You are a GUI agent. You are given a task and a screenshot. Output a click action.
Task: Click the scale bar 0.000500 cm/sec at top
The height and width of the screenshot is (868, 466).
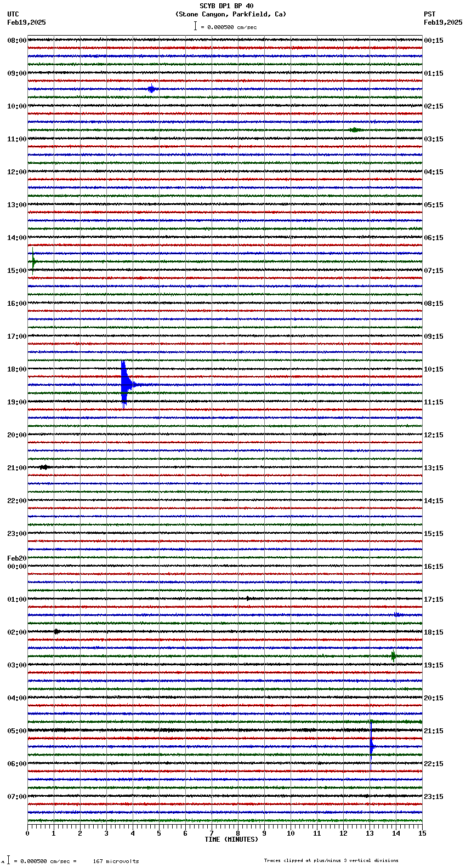pyautogui.click(x=225, y=26)
